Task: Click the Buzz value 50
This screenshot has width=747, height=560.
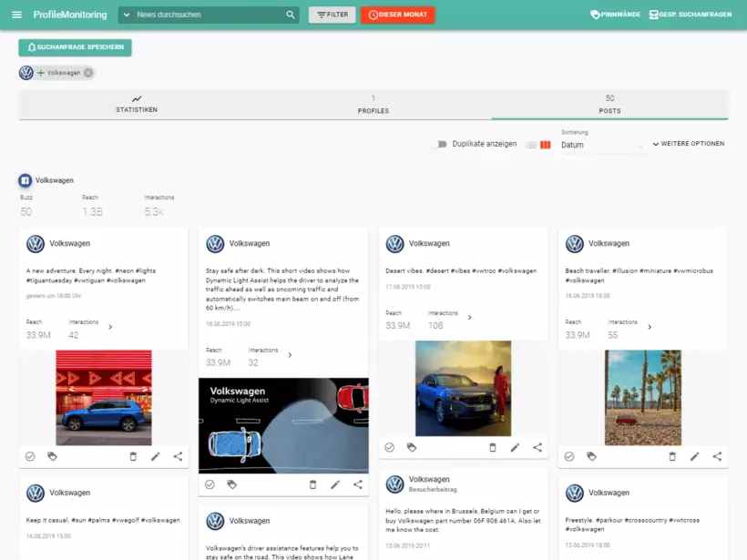Action: tap(26, 212)
